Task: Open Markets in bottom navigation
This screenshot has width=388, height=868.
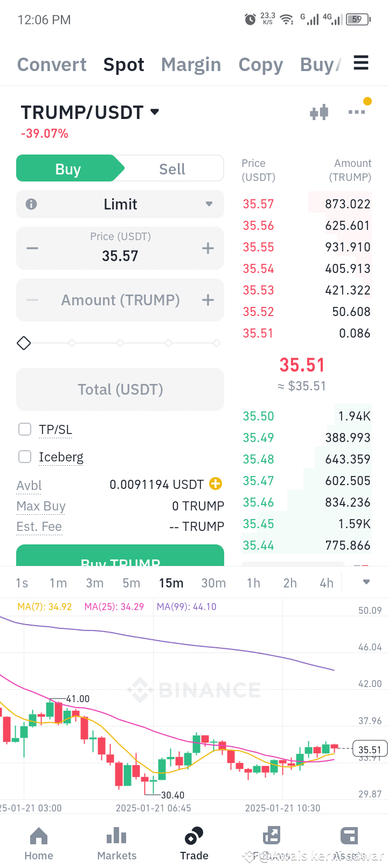Action: point(116,844)
